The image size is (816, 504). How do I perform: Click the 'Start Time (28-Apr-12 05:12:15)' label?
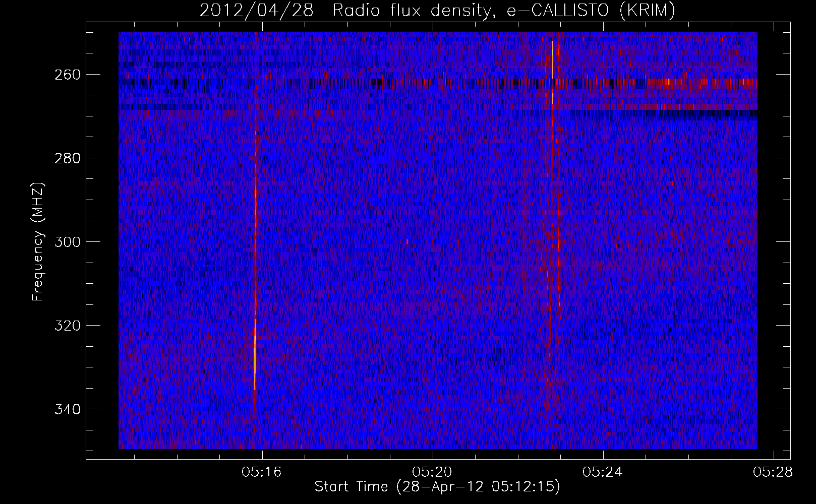[437, 487]
